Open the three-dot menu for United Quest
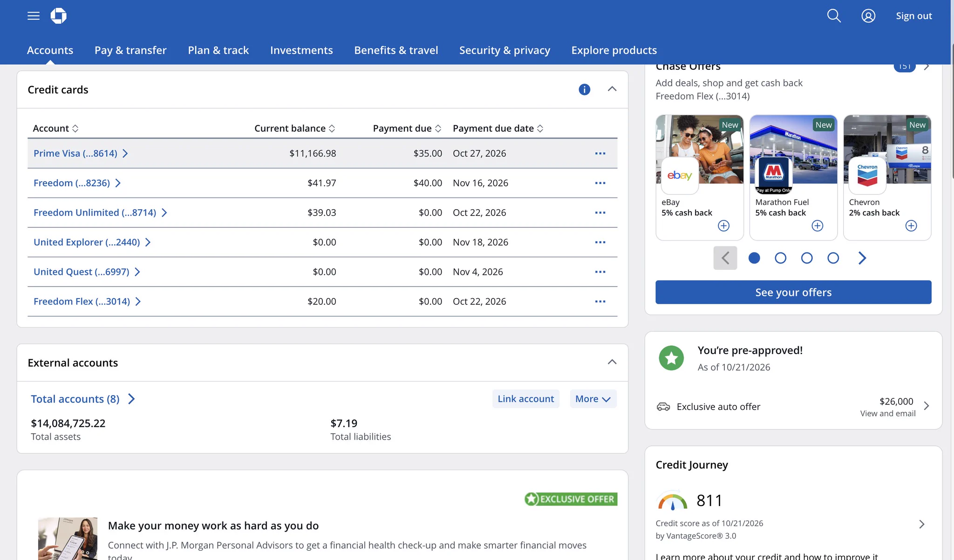954x560 pixels. pyautogui.click(x=600, y=272)
